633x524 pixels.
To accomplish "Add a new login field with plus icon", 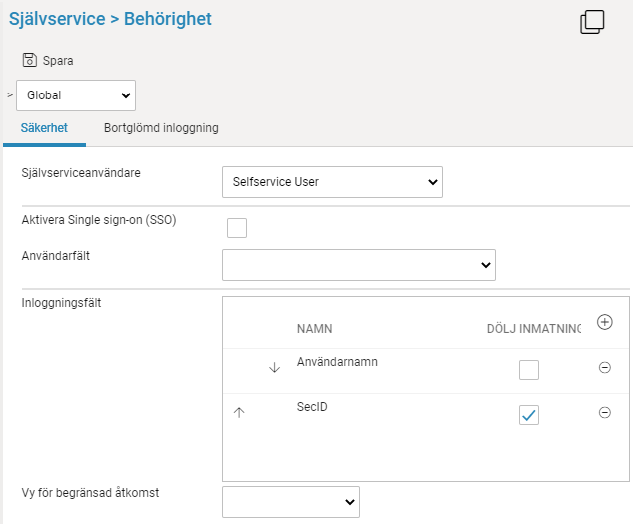I will point(604,322).
